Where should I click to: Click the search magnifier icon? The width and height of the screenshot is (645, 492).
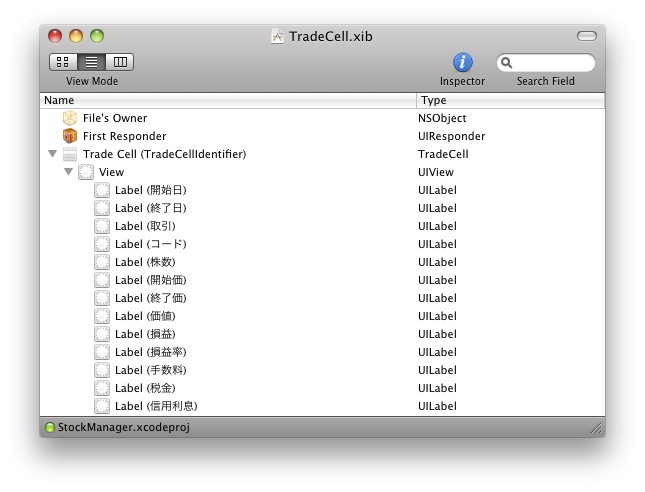pos(506,63)
